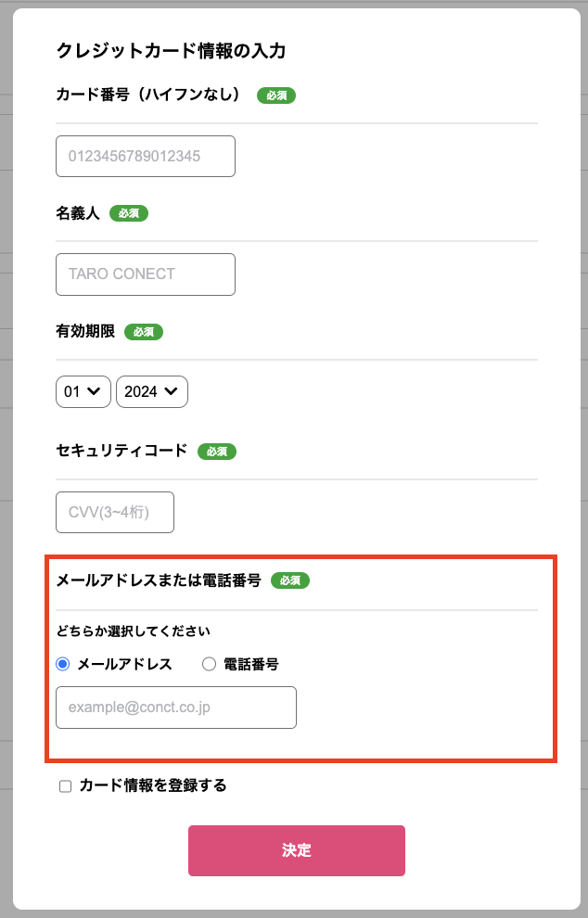Select the 電話番号 radio button

point(209,664)
